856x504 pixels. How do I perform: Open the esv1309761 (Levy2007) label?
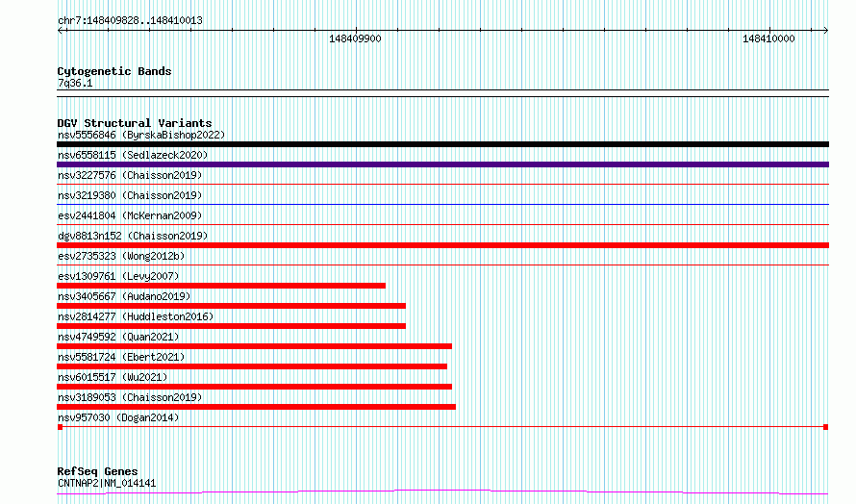118,276
